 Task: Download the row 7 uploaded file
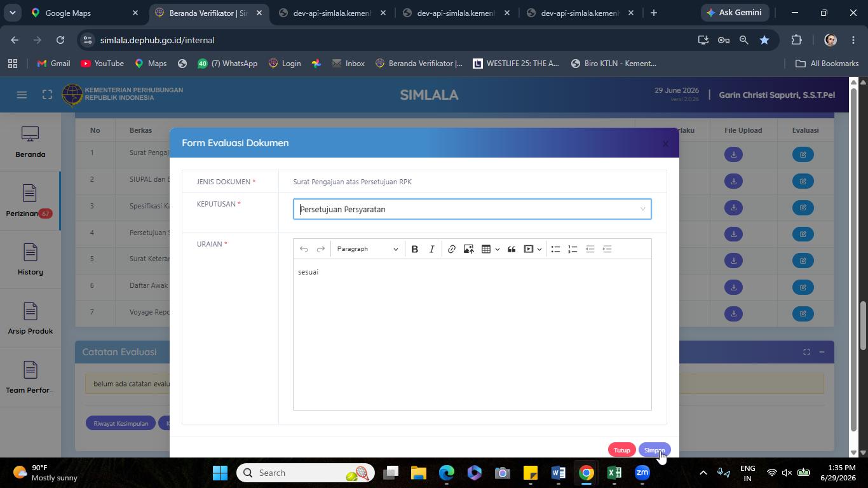click(733, 314)
